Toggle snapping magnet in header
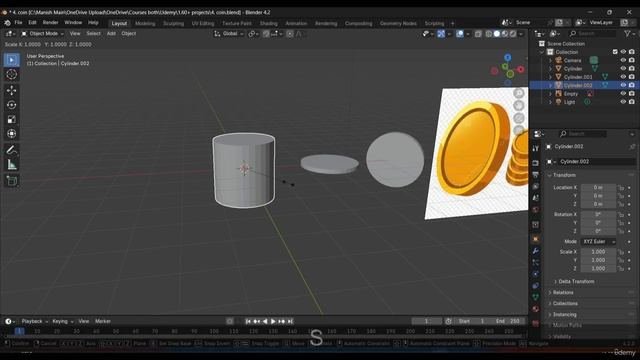Image resolution: width=640 pixels, height=360 pixels. point(266,34)
